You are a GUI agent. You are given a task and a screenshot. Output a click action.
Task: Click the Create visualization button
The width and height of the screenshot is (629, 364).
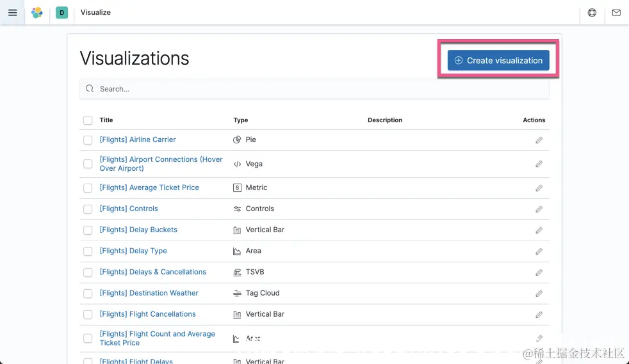point(498,60)
